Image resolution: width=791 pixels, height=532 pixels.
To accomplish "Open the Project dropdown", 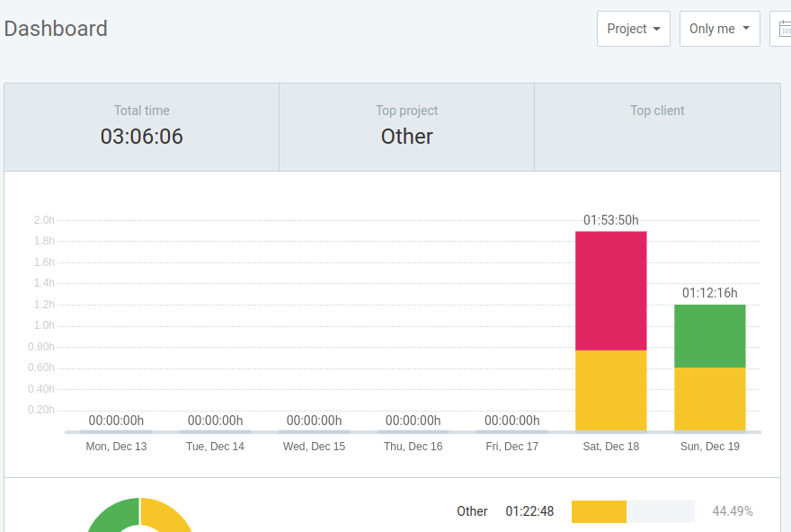I will pyautogui.click(x=633, y=29).
